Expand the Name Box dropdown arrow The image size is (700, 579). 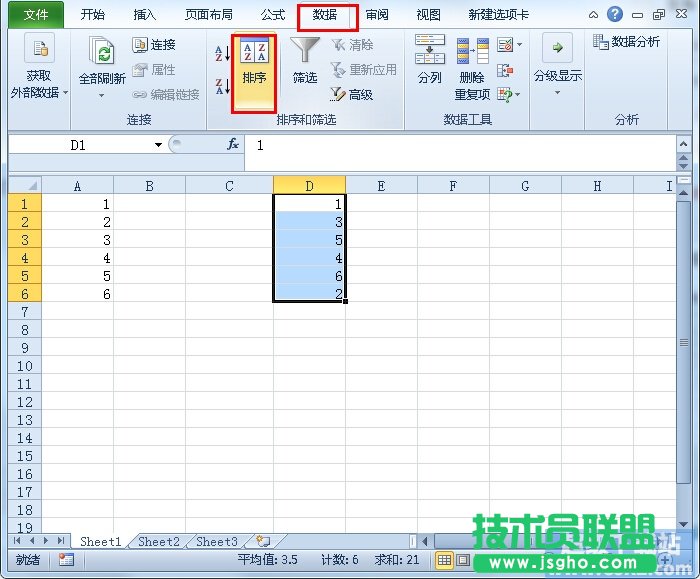coord(158,145)
